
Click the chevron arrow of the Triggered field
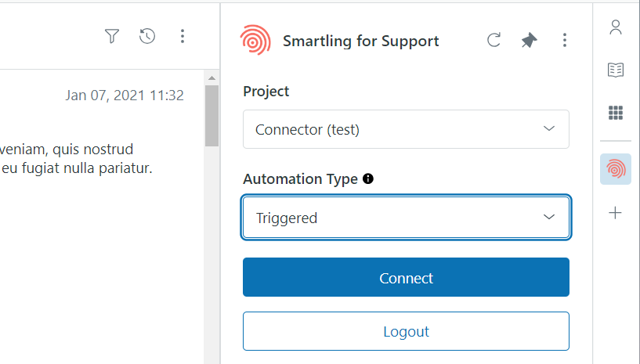[x=549, y=218]
